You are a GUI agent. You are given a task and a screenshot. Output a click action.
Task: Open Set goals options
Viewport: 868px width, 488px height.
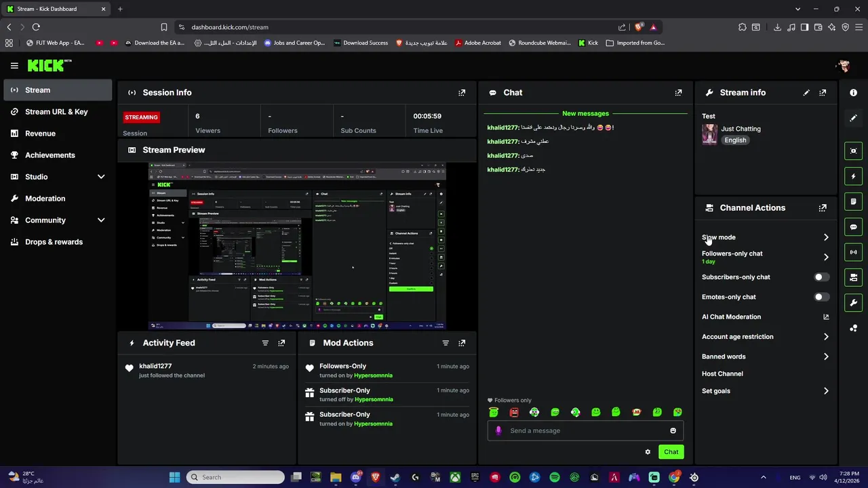coord(766,391)
